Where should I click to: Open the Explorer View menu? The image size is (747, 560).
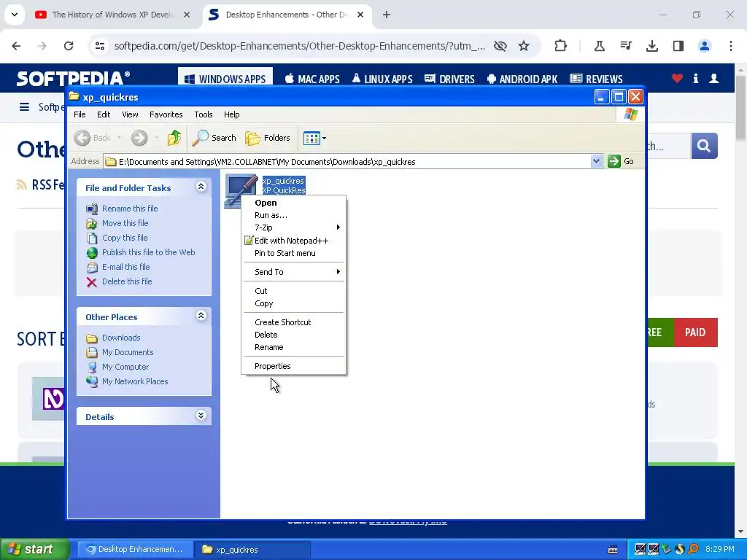point(130,114)
